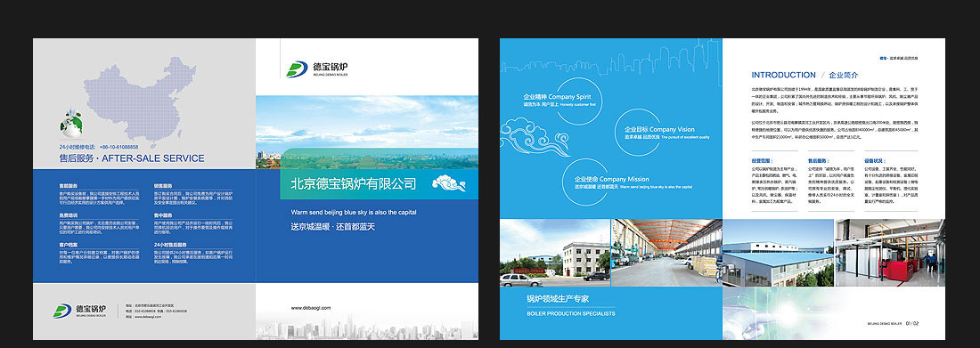The width and height of the screenshot is (980, 348).
Task: Select the "客户档案" section heading
Action: 68,244
